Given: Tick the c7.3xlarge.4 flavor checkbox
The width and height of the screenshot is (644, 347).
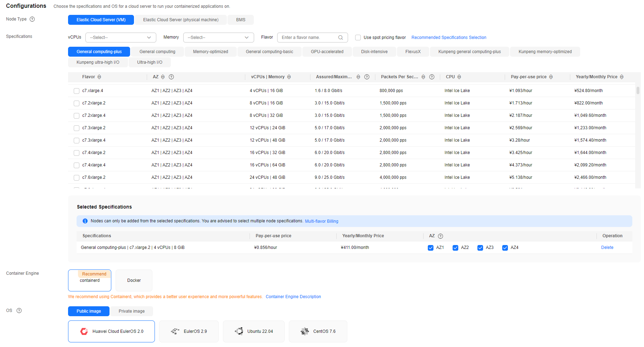Looking at the screenshot, I should pyautogui.click(x=77, y=141).
